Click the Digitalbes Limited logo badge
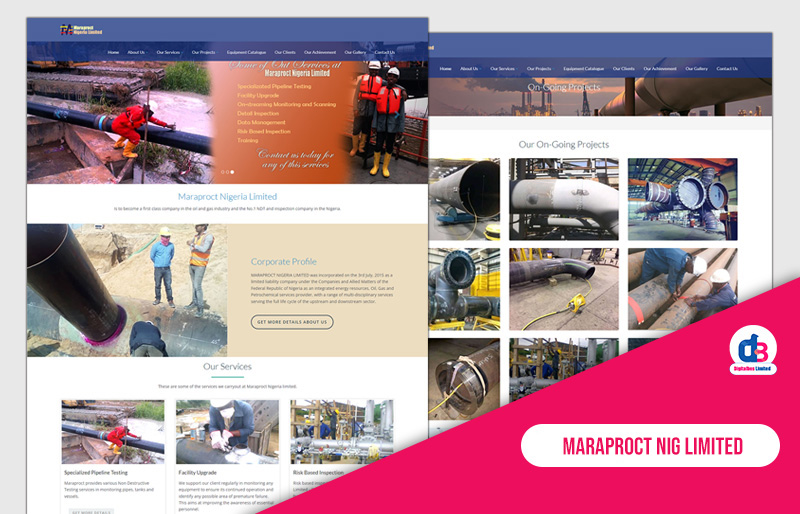Viewport: 800px width, 514px height. click(x=753, y=351)
